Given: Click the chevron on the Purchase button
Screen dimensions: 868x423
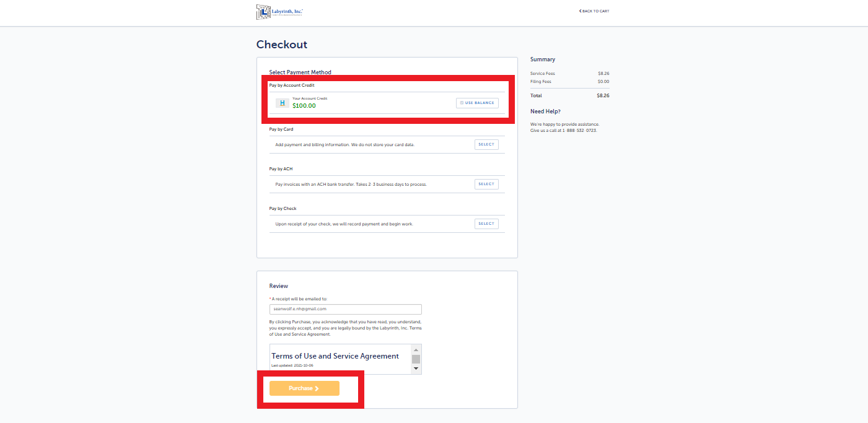Looking at the screenshot, I should 317,388.
